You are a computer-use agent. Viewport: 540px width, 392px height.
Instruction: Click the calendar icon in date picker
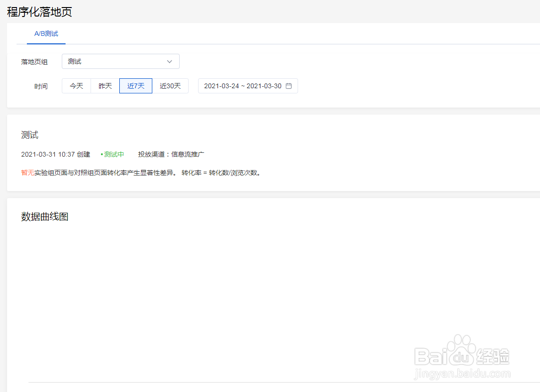[289, 86]
